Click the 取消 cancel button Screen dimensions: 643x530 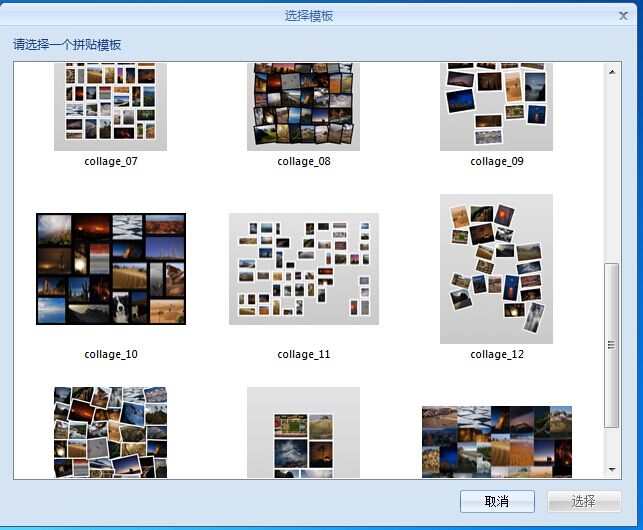coord(497,501)
